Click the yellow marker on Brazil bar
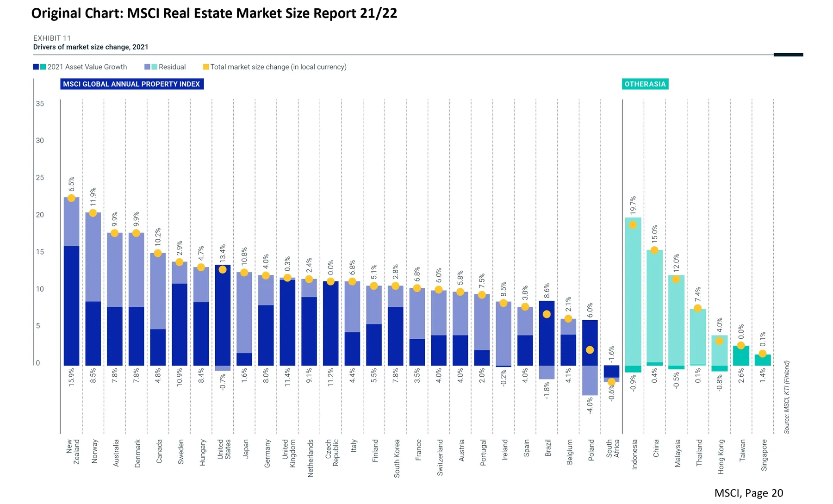 (x=547, y=314)
